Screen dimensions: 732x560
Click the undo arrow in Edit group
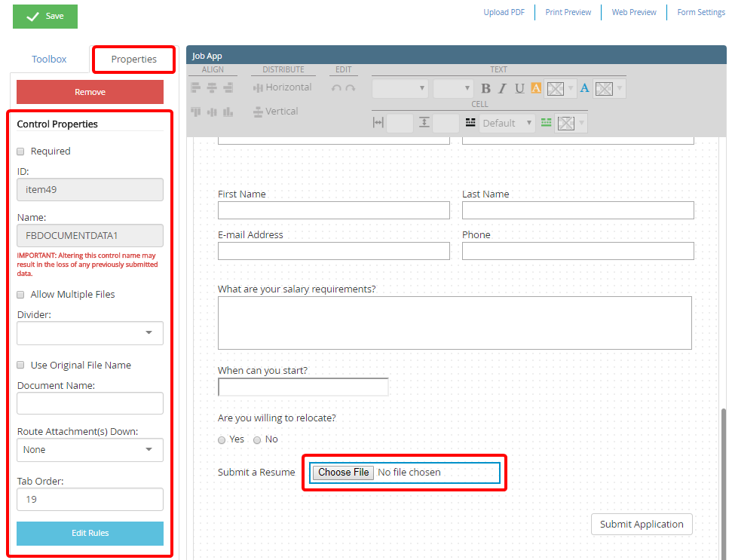337,88
